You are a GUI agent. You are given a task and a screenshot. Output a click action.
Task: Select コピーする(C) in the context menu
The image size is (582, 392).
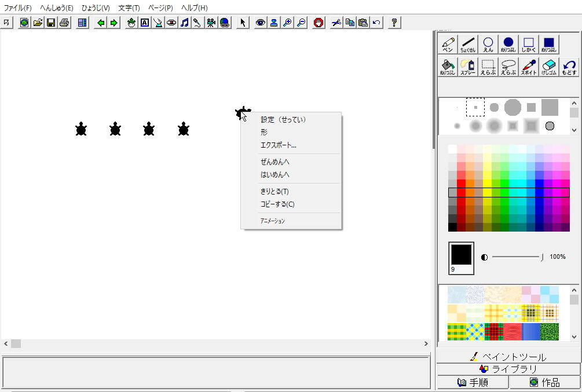[x=277, y=204]
